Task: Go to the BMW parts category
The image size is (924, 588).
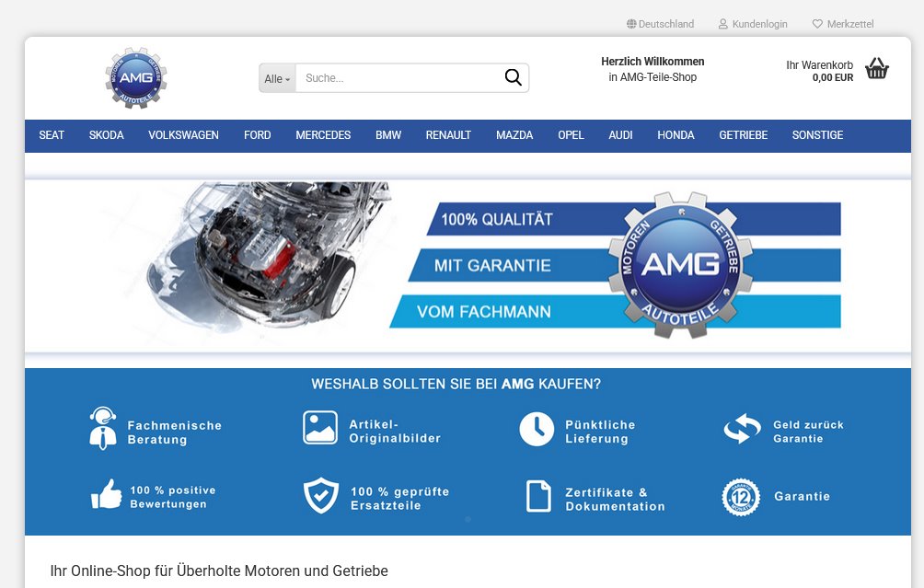Action: (x=388, y=135)
